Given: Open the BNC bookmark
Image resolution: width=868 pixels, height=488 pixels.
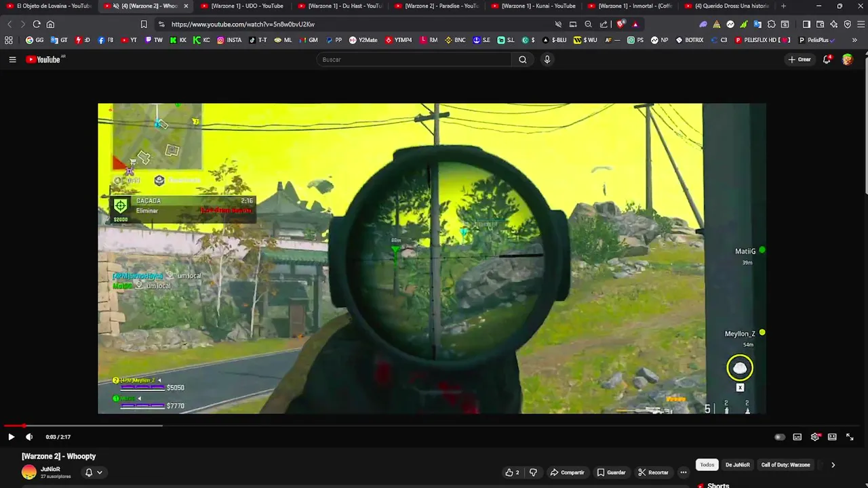Looking at the screenshot, I should (455, 40).
